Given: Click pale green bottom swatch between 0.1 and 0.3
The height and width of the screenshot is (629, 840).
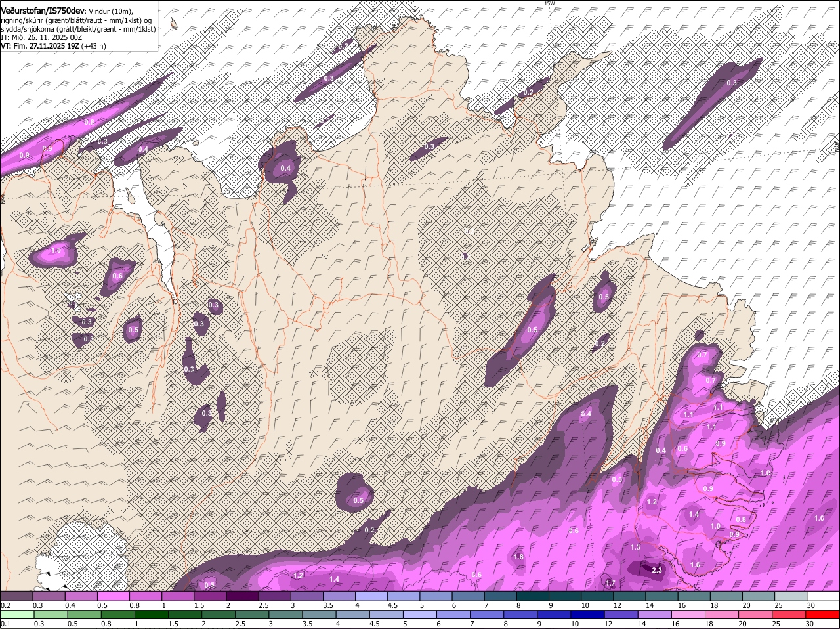Looking at the screenshot, I should click(x=18, y=615).
